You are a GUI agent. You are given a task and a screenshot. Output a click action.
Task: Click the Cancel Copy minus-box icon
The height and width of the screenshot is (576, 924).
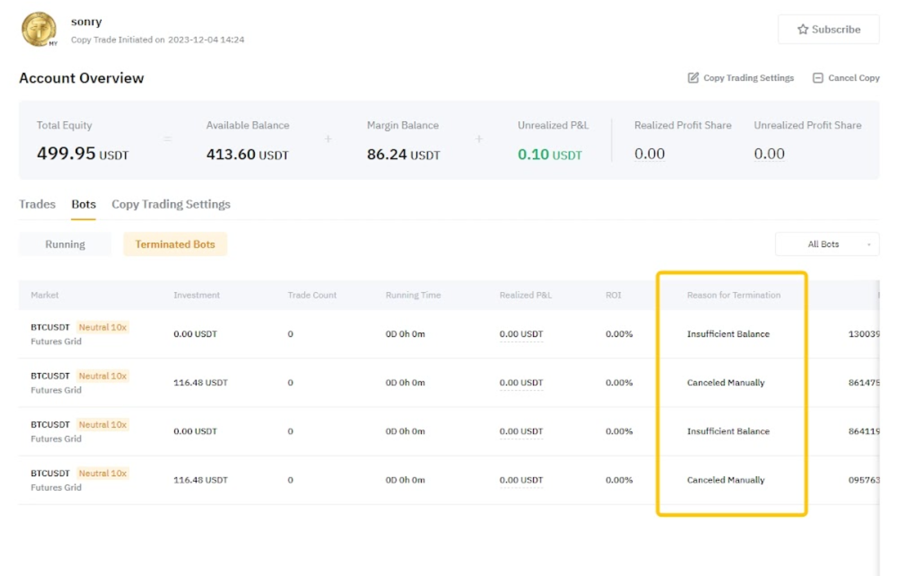[818, 78]
